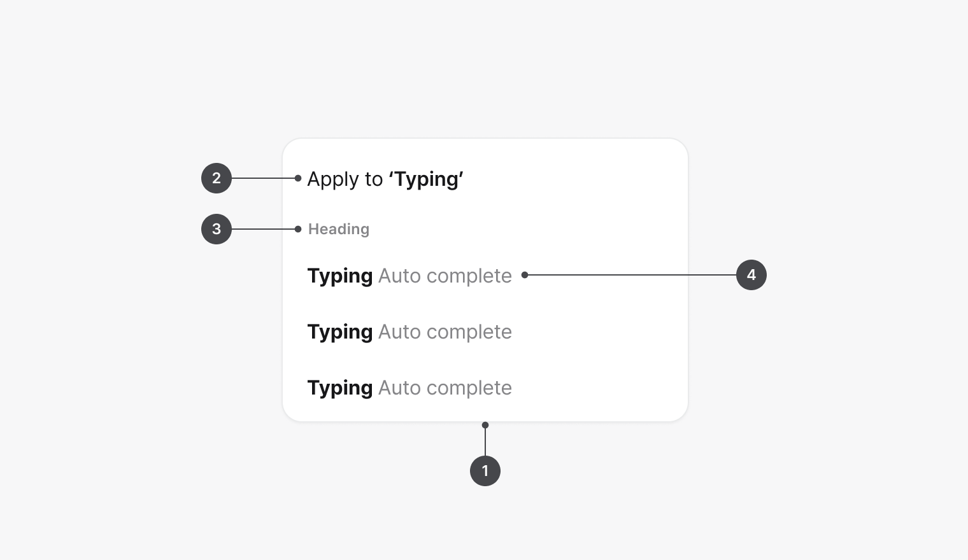Click gray "Auto complete" in the third suggestion
968x560 pixels.
point(445,388)
